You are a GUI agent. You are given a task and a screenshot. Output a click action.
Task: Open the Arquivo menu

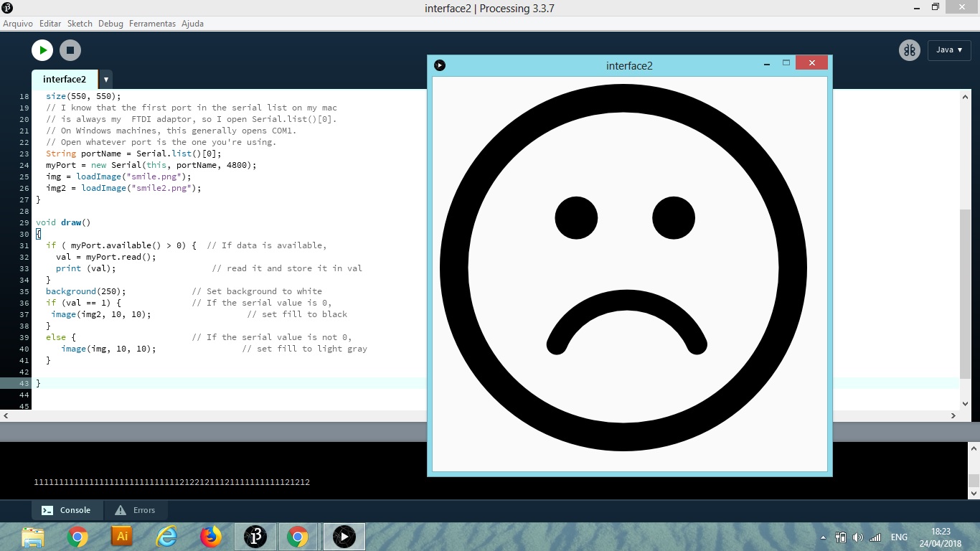pos(18,24)
